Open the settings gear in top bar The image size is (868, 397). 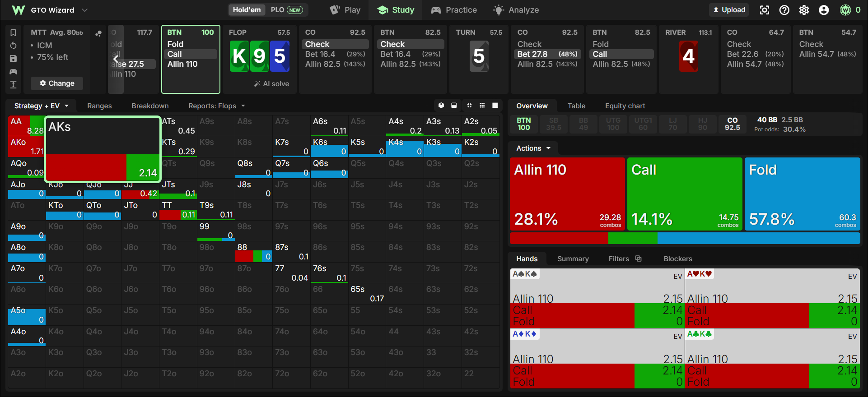pyautogui.click(x=804, y=10)
